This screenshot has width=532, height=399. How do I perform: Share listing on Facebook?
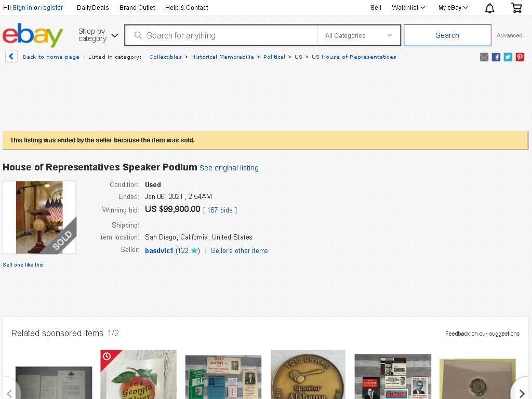point(496,57)
